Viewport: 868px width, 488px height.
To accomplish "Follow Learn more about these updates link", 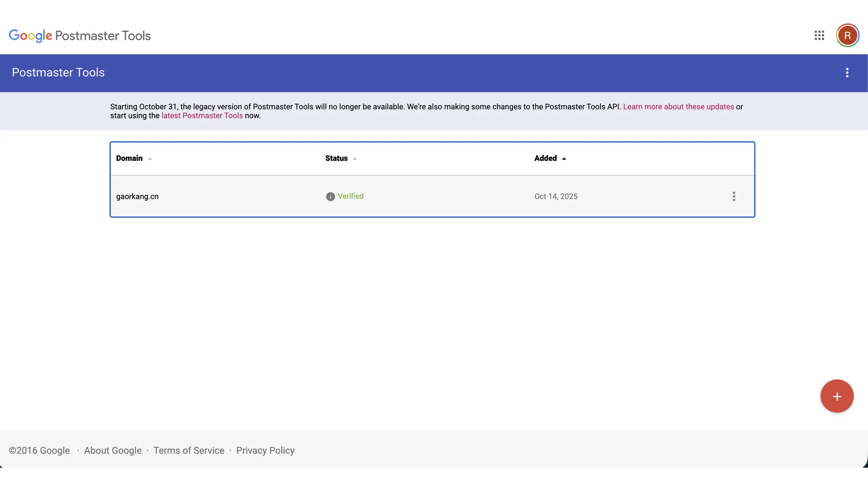I will [x=678, y=107].
